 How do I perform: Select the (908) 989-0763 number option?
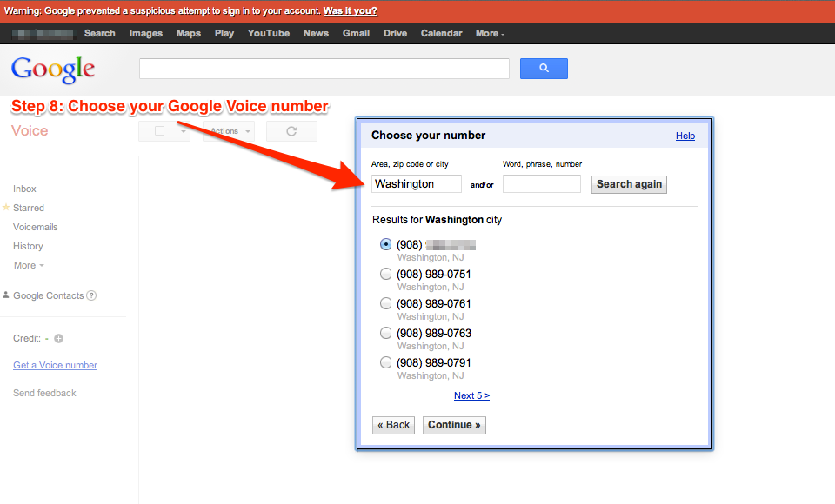(x=386, y=334)
